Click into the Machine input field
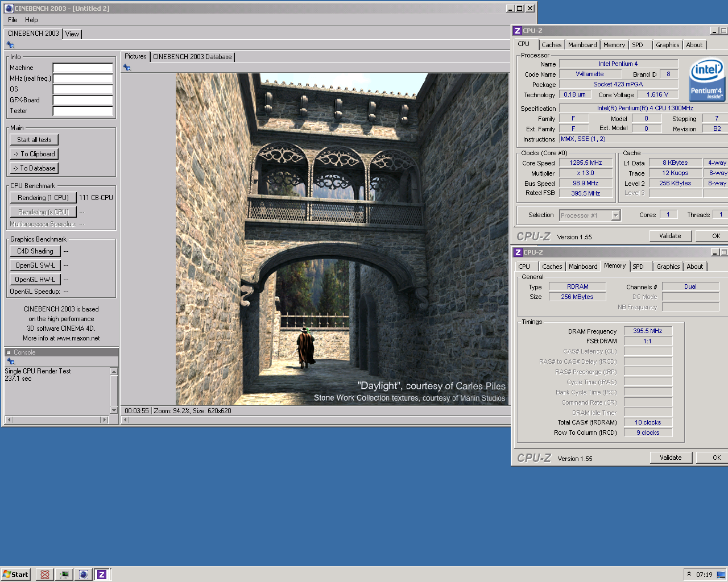Image resolution: width=728 pixels, height=582 pixels. (83, 68)
